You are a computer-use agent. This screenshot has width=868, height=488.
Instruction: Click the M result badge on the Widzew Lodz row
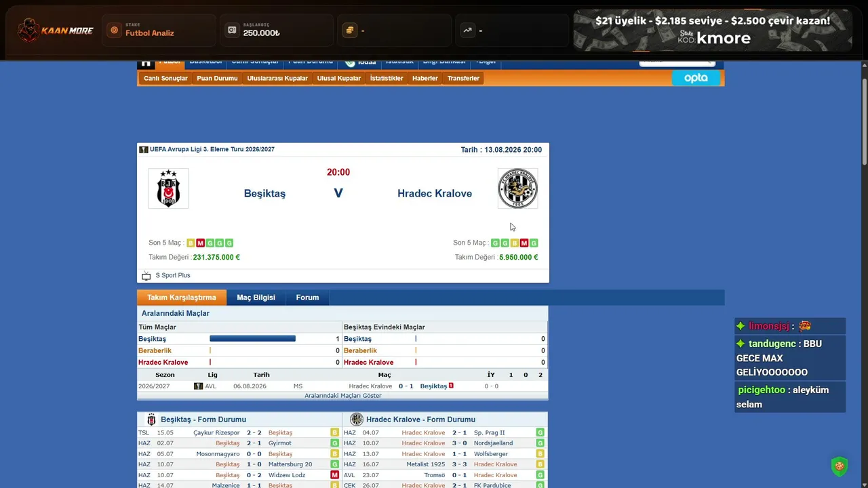pyautogui.click(x=335, y=475)
